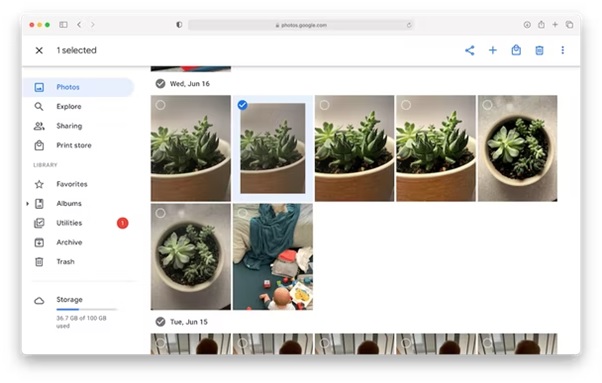Select all photos from Wed, Jun 16

[160, 84]
